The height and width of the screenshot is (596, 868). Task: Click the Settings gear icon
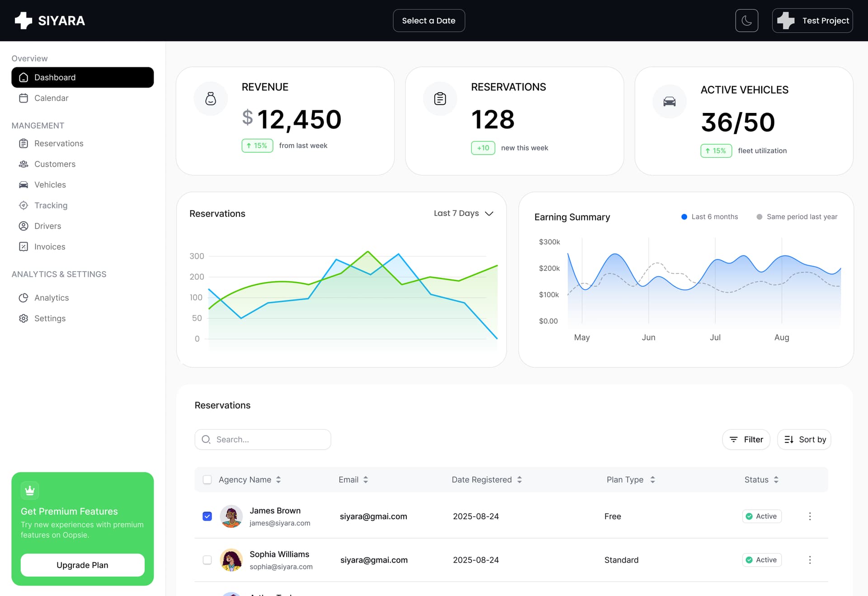click(x=24, y=319)
